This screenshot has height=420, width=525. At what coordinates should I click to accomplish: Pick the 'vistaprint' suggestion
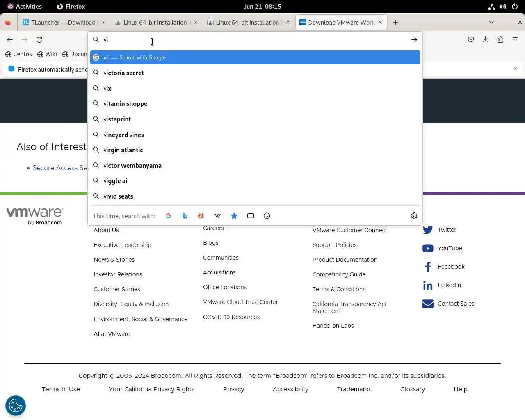(255, 119)
